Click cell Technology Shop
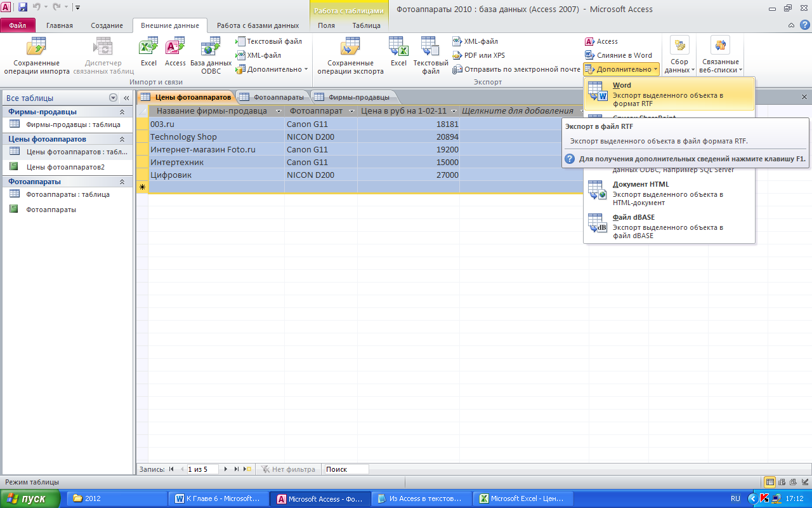 point(216,137)
